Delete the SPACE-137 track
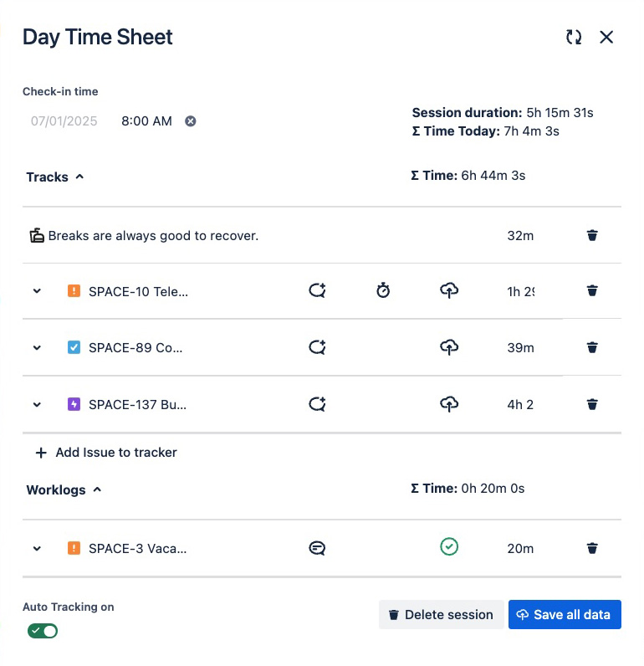644x666 pixels. click(x=592, y=404)
